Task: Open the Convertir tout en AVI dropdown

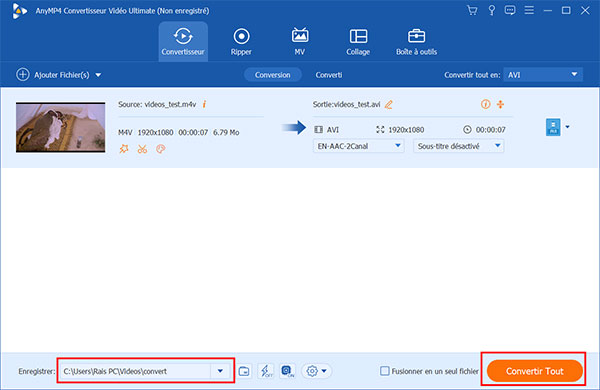Action: tap(543, 75)
